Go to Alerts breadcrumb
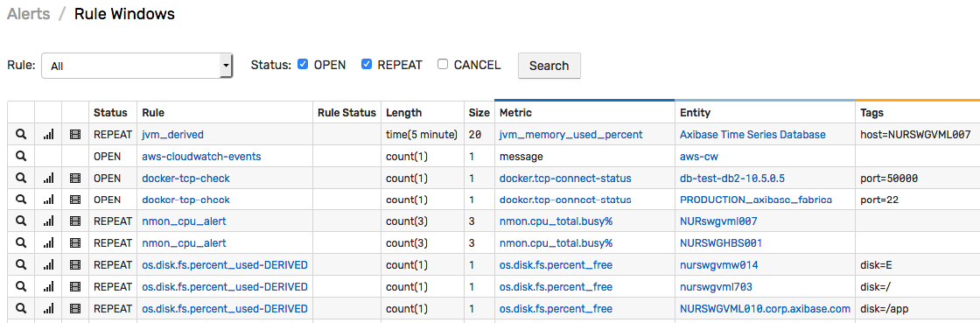 (29, 14)
